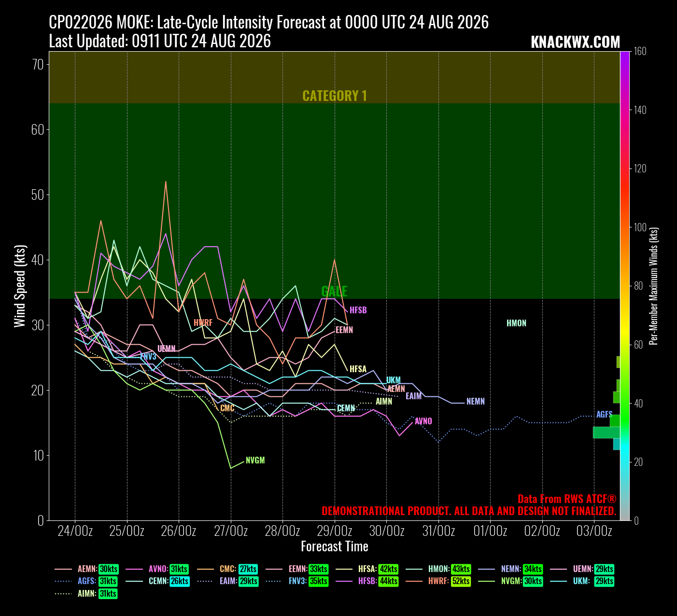Click the 43kts badge beside HMON in legend
This screenshot has width=677, height=616.
tap(461, 569)
